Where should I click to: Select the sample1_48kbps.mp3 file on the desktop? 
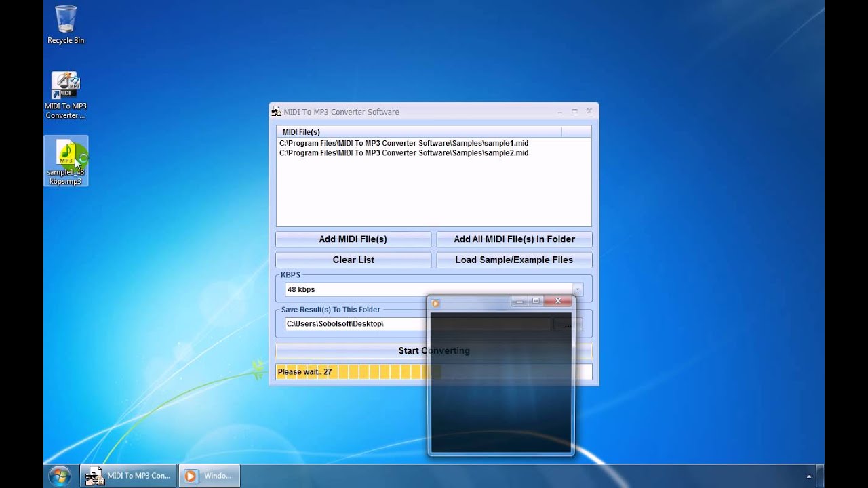[66, 161]
